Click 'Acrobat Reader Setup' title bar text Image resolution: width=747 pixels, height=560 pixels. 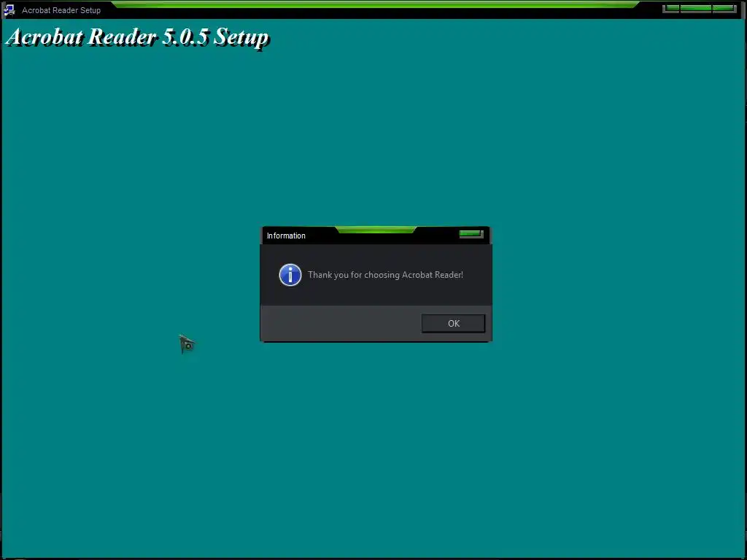61,10
